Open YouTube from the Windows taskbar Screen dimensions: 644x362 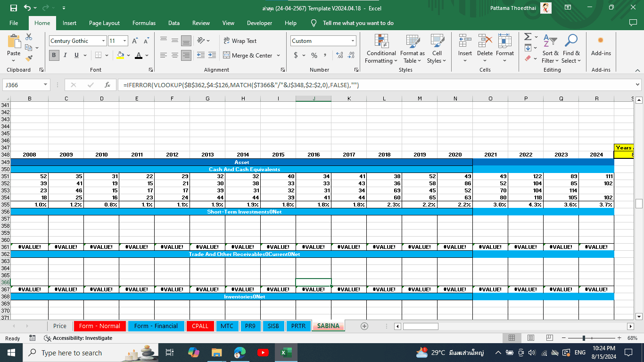coord(263,353)
